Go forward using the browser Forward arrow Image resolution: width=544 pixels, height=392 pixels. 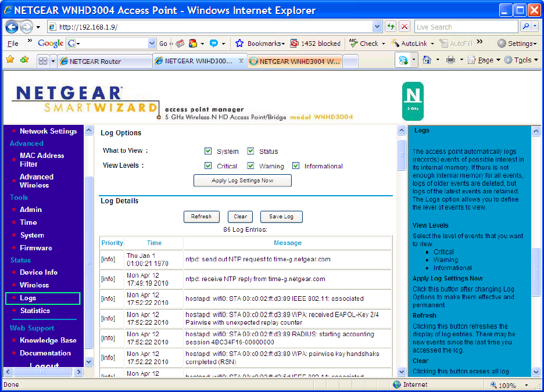click(x=26, y=27)
